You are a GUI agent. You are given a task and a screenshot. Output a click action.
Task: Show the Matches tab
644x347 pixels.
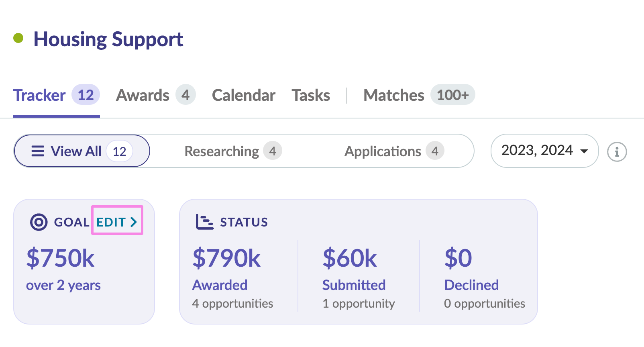[x=393, y=96]
